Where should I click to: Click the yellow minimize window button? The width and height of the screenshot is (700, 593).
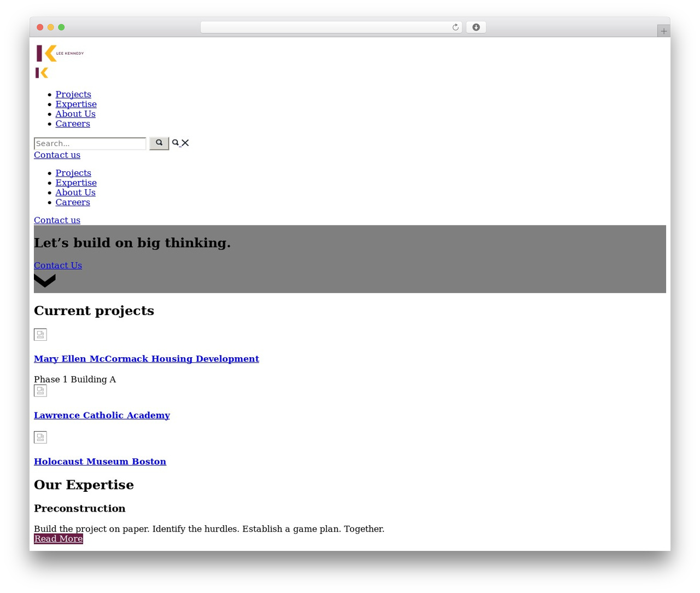click(x=51, y=27)
